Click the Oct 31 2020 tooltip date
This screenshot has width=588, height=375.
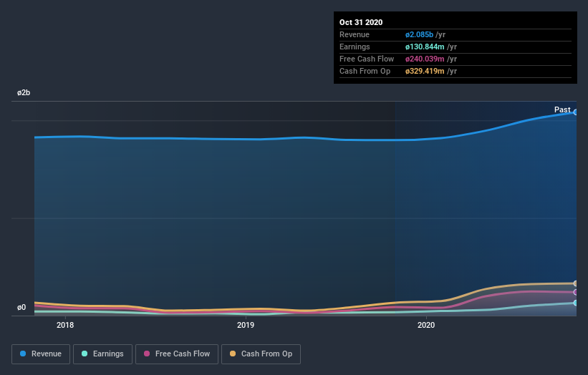(x=361, y=22)
